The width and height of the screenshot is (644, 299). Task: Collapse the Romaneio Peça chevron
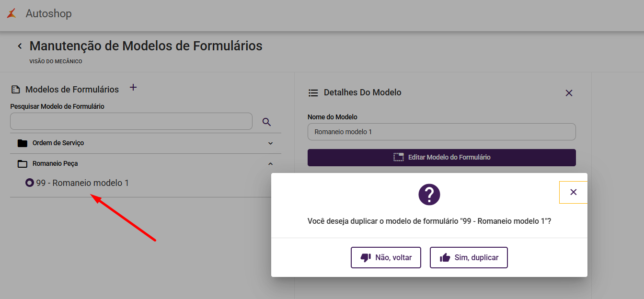[270, 164]
